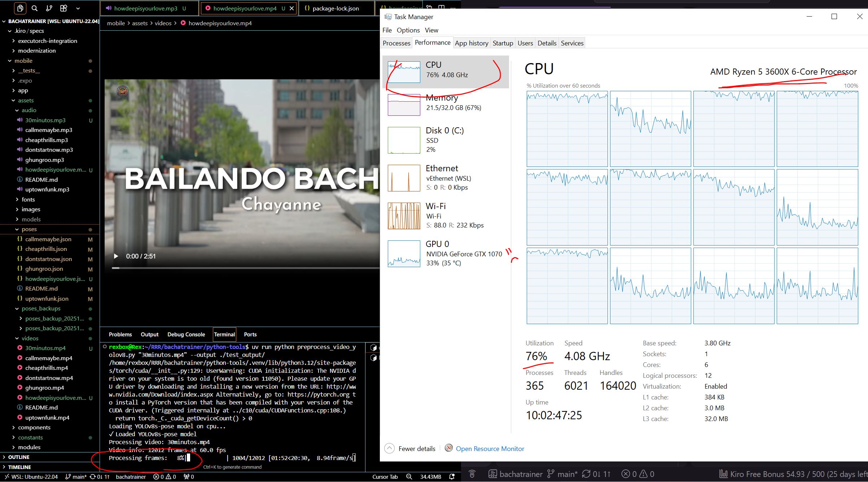The width and height of the screenshot is (868, 482).
Task: Click the split editor icon
Action: click(441, 7)
